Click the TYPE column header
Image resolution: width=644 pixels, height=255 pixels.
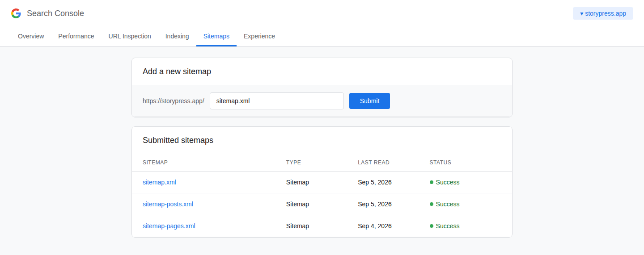coord(293,163)
